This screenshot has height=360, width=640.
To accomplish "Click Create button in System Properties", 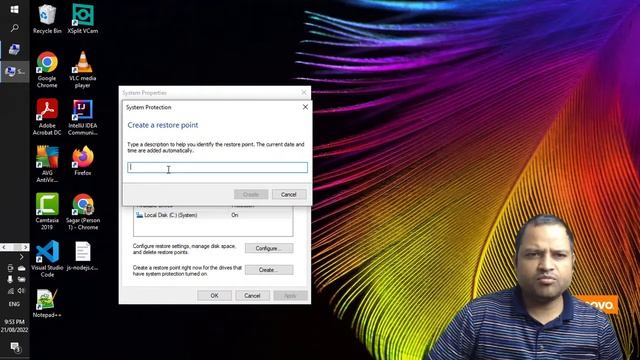I will click(269, 270).
